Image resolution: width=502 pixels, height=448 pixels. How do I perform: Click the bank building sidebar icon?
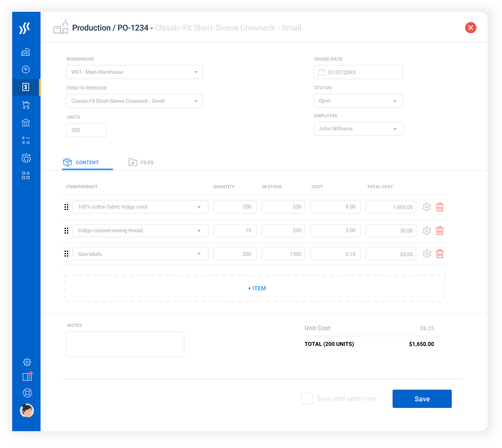click(x=26, y=123)
